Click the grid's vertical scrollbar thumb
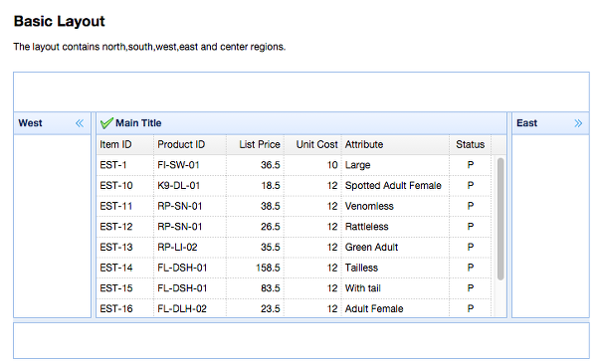The width and height of the screenshot is (597, 364). coord(500,219)
